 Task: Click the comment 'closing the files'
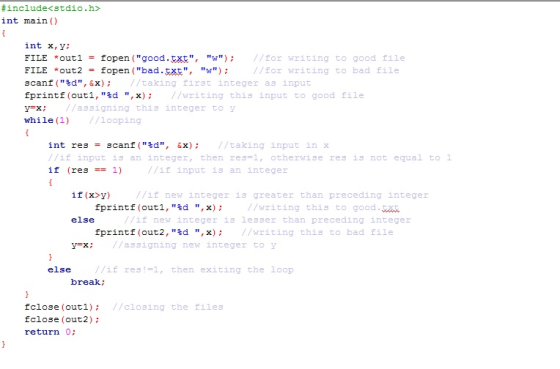click(x=168, y=307)
